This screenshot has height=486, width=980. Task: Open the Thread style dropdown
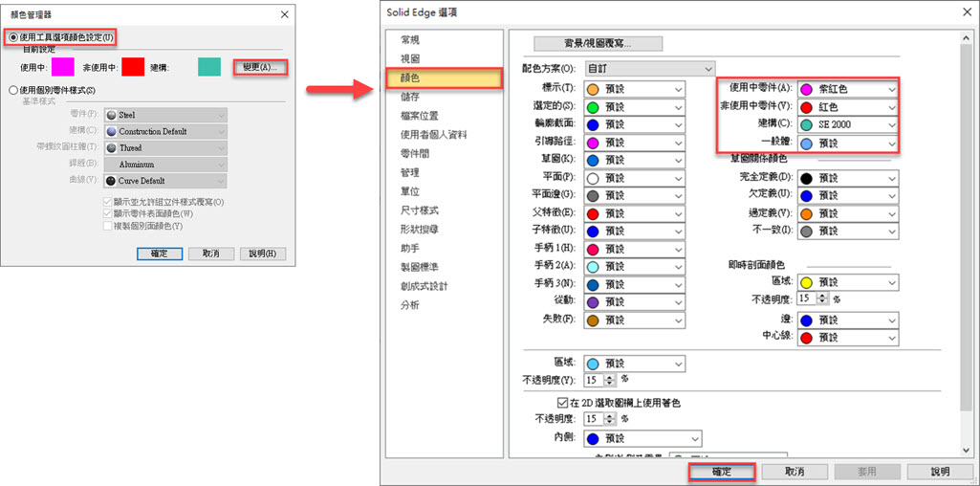click(x=165, y=148)
